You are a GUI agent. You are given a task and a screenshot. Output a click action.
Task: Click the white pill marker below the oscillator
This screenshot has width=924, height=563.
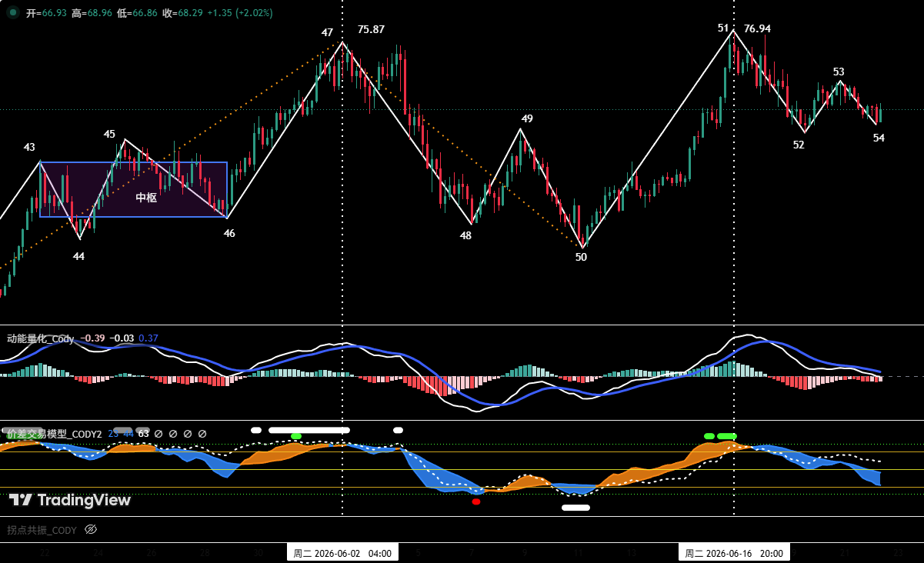coord(575,508)
